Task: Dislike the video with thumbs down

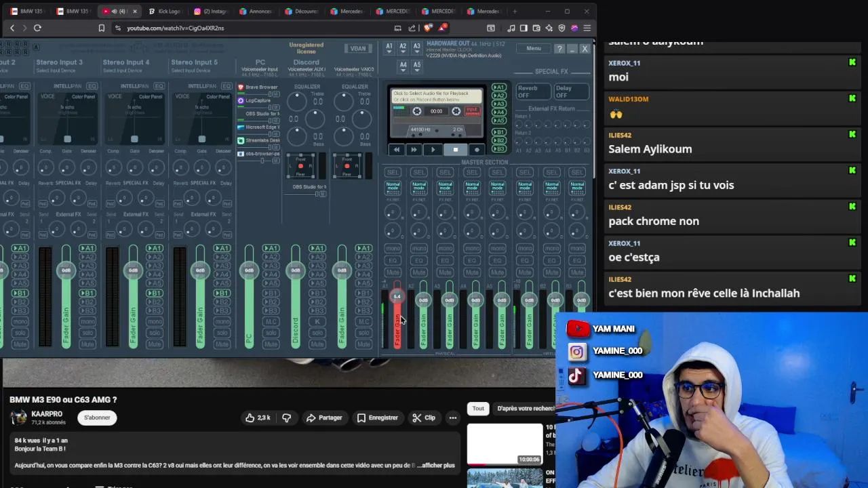Action: pos(286,418)
